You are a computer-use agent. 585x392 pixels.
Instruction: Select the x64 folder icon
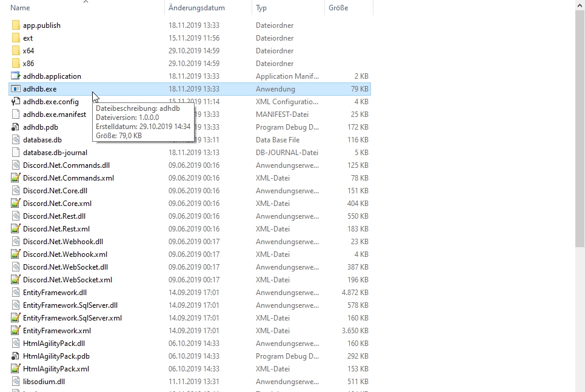click(x=16, y=51)
